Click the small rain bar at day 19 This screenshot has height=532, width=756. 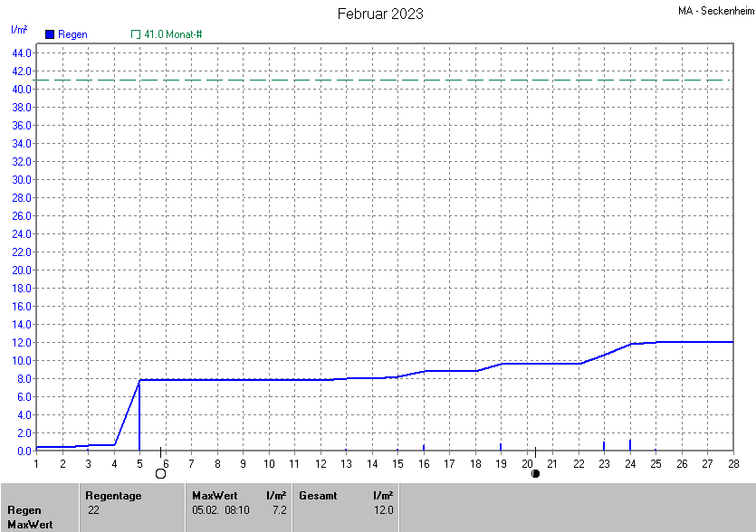[501, 446]
